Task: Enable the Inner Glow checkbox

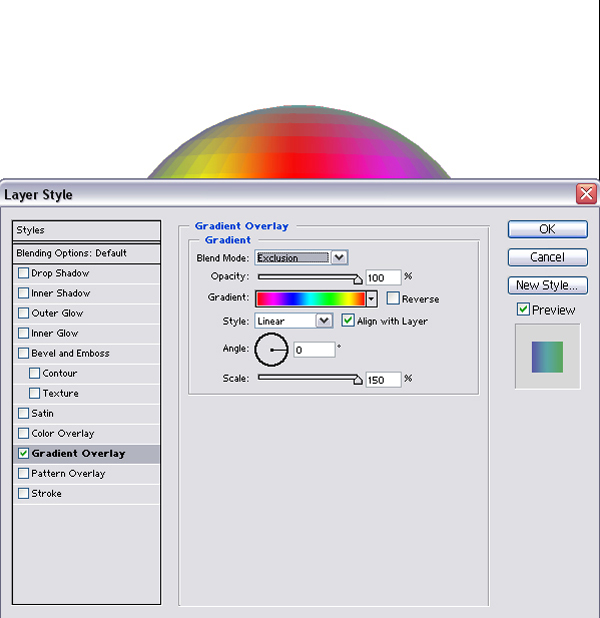Action: (24, 333)
